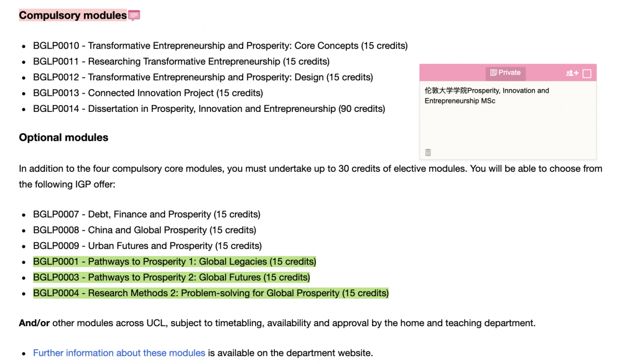Open the 'Further information about these modules' link
Viewport: 622px width, 364px height.
pyautogui.click(x=119, y=353)
